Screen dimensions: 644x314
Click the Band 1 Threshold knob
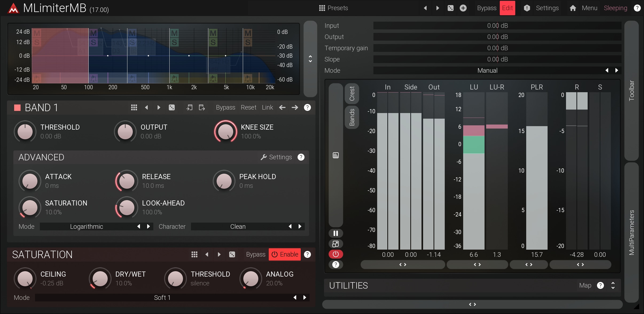click(x=25, y=131)
